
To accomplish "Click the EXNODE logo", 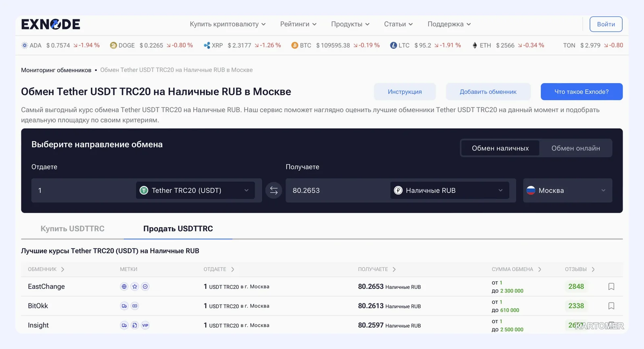I will pyautogui.click(x=50, y=24).
